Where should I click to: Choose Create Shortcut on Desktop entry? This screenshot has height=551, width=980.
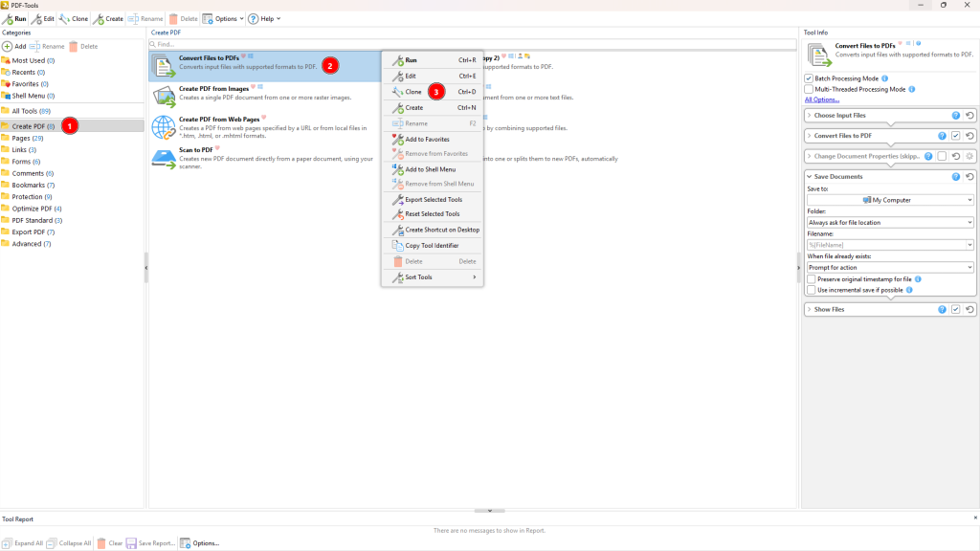433,230
